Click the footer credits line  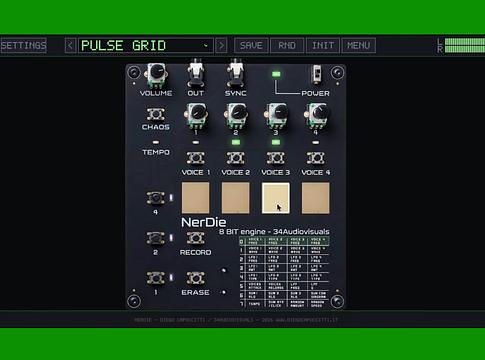point(236,320)
